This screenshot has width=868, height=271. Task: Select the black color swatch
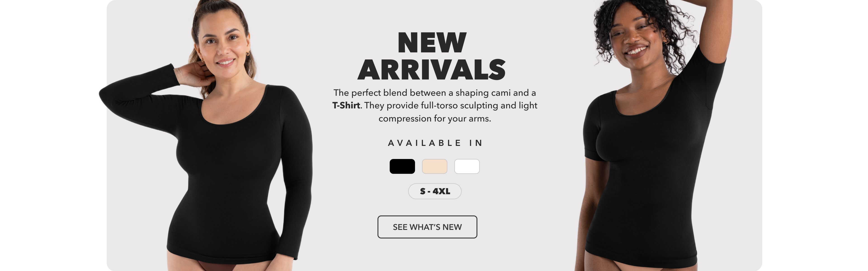pyautogui.click(x=402, y=166)
